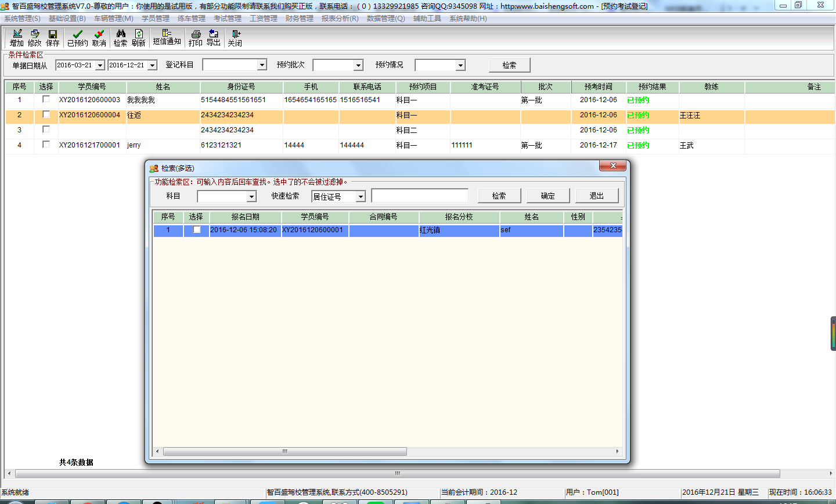The width and height of the screenshot is (836, 504).
Task: Click the 刷新 (Refresh) toolbar icon
Action: [x=139, y=38]
